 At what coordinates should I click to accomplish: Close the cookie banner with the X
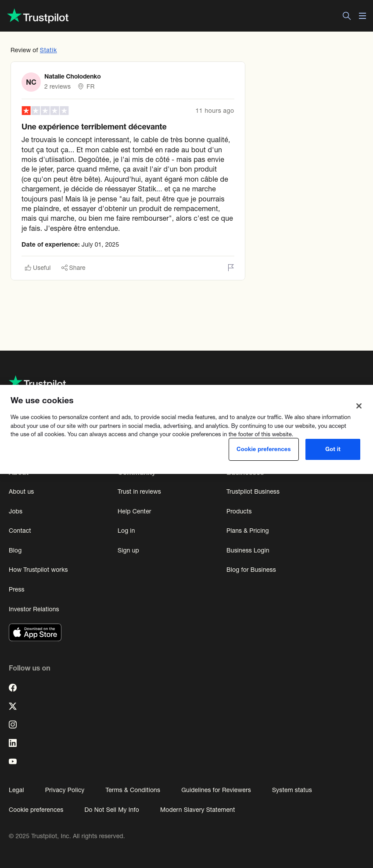click(x=359, y=406)
